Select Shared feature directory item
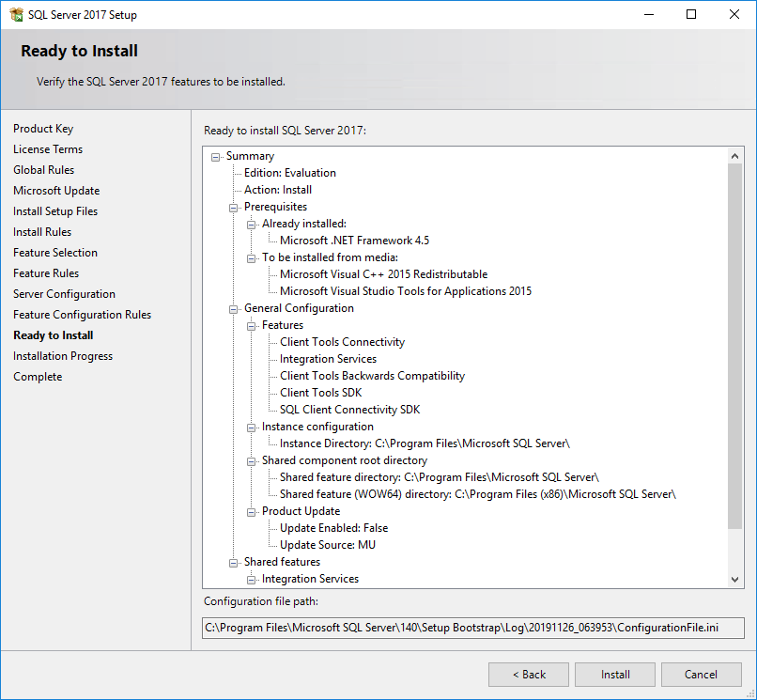The image size is (757, 700). click(x=440, y=477)
